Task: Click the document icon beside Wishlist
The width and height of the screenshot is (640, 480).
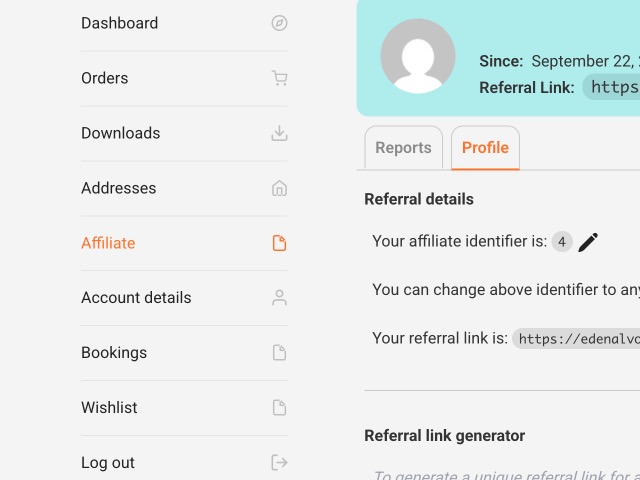Action: coord(279,408)
